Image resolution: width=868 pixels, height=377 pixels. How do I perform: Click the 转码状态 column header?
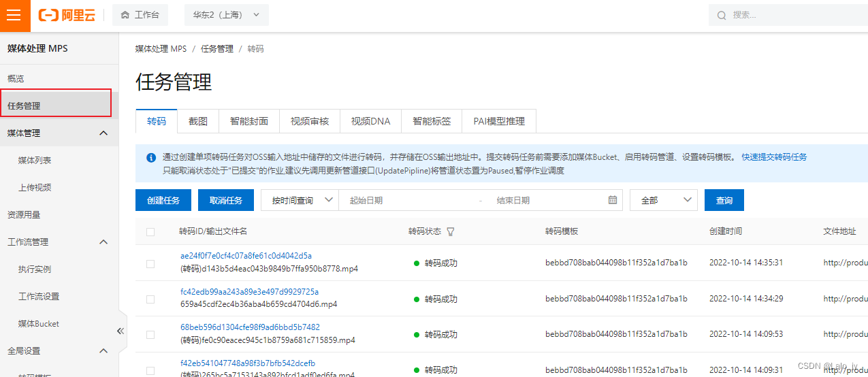tap(425, 231)
